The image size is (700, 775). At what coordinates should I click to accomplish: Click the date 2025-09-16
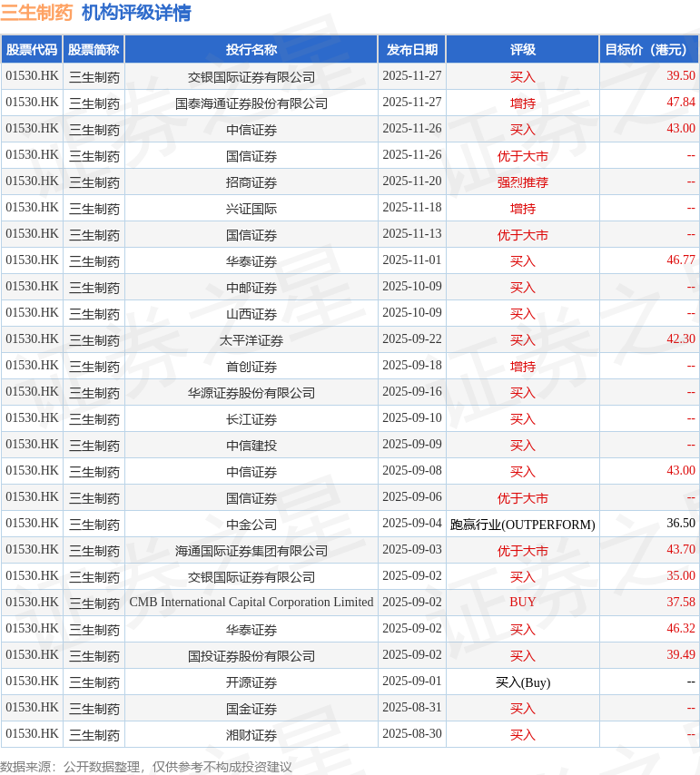click(x=412, y=391)
